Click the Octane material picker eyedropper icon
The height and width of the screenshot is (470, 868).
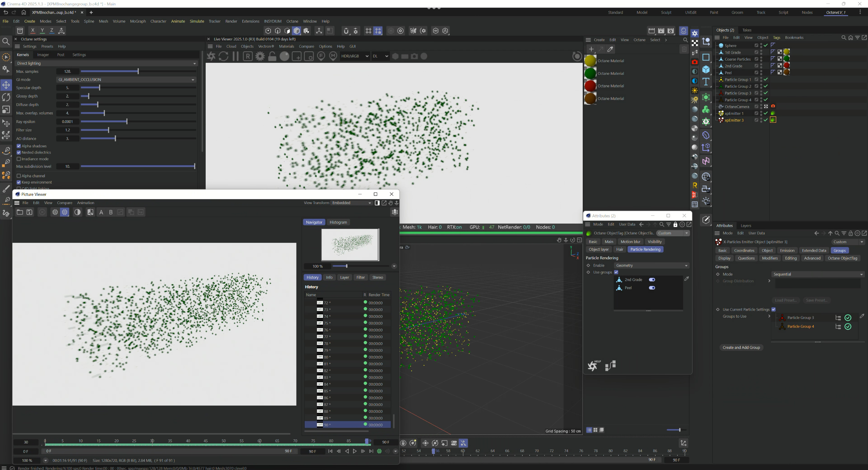[x=610, y=49]
